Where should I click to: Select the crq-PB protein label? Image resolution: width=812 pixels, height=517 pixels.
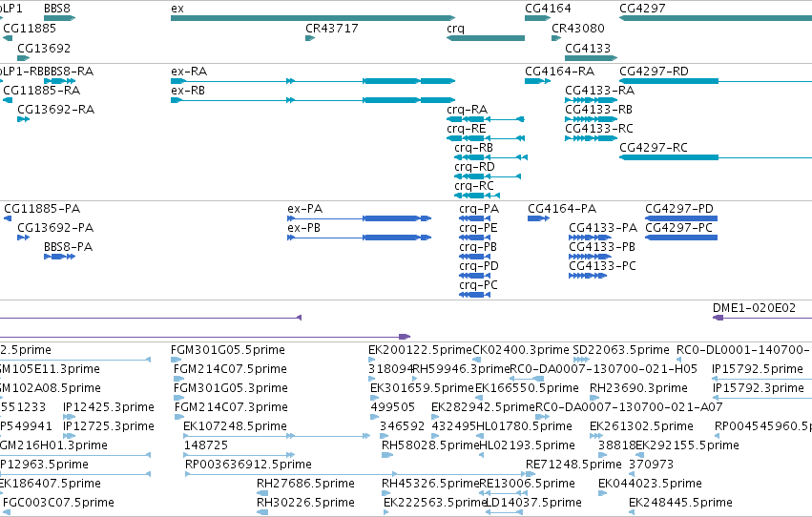(478, 247)
